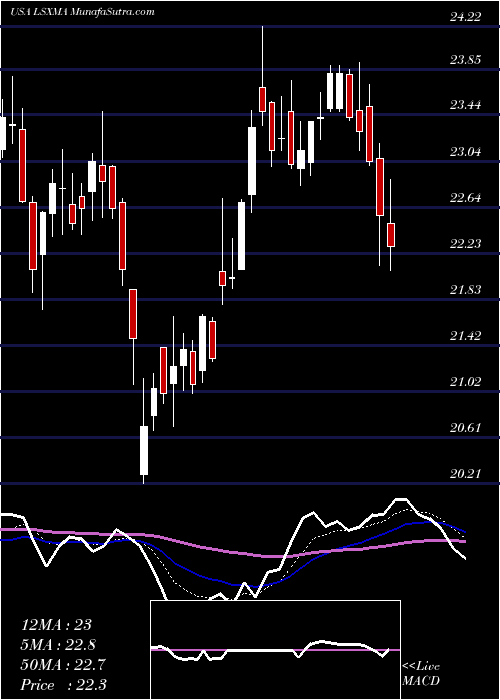Click the <<Live MACD label

click(x=421, y=674)
